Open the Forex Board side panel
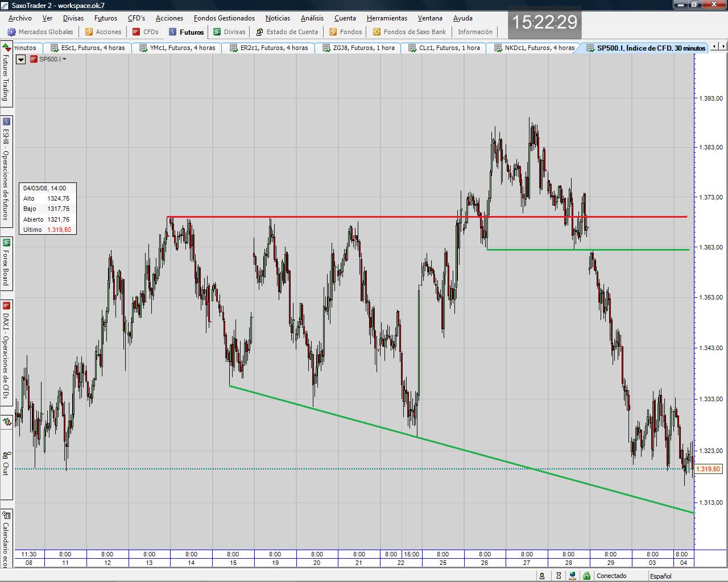728x582 pixels. [x=6, y=263]
